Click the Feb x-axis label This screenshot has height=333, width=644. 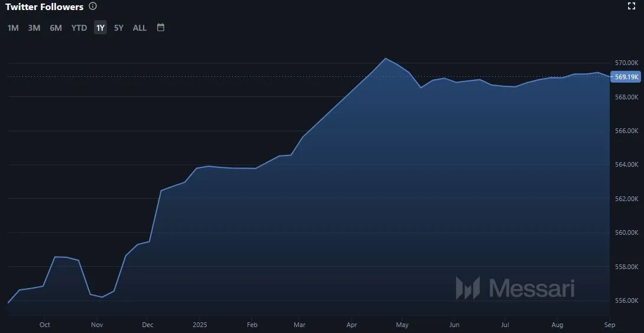pos(252,325)
